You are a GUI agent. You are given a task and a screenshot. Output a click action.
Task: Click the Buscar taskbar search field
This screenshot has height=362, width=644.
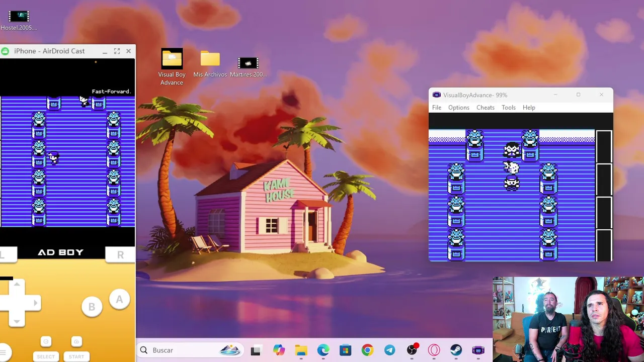coord(190,350)
